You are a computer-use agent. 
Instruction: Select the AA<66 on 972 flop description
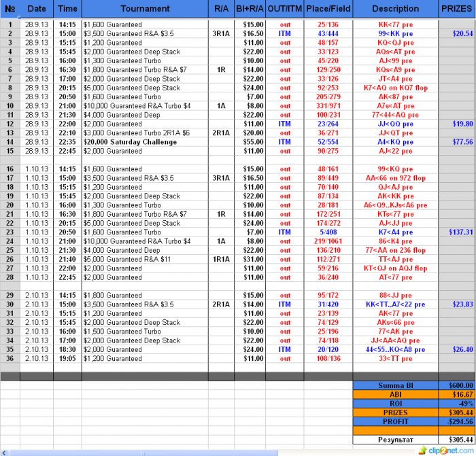coord(396,178)
